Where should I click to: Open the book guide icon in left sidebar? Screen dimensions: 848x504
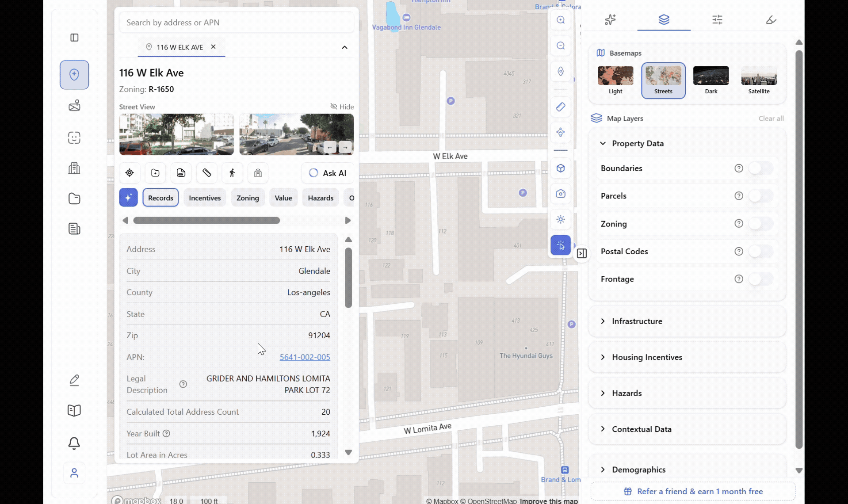pyautogui.click(x=74, y=410)
